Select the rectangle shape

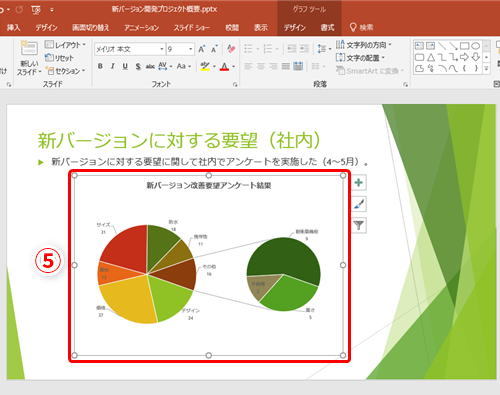click(464, 46)
